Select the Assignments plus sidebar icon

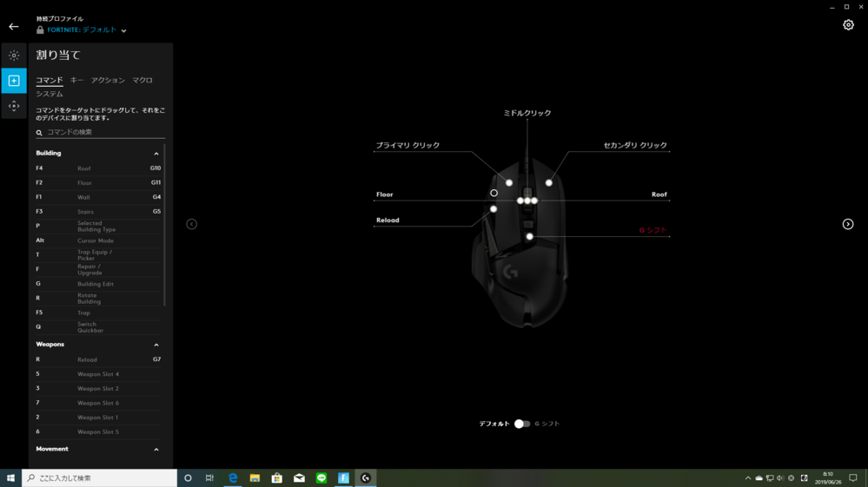point(14,81)
